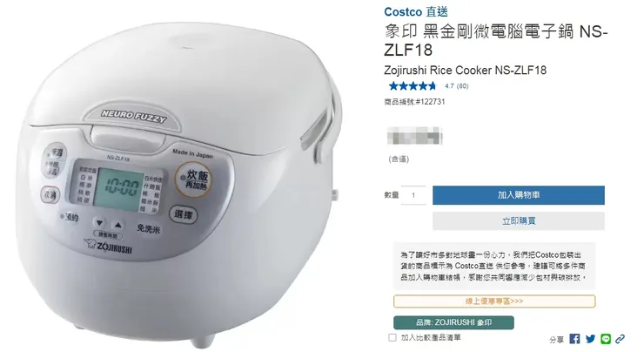The width and height of the screenshot is (644, 352).
Task: Click the rice cooker product image
Action: coord(181,181)
